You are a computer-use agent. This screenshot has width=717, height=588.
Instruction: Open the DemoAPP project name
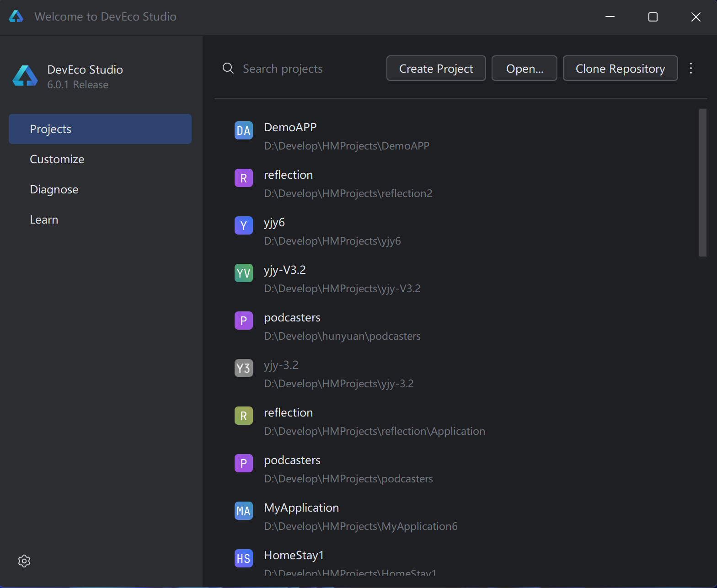[x=290, y=127]
